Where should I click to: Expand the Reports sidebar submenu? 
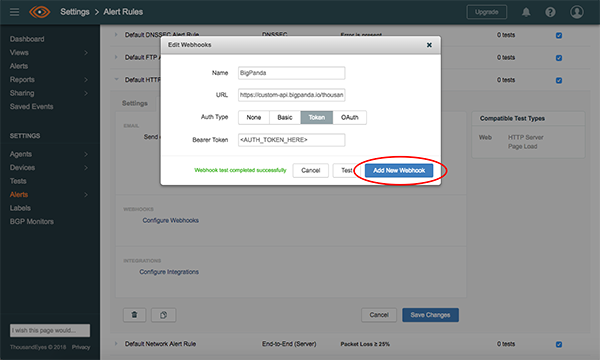[86, 80]
